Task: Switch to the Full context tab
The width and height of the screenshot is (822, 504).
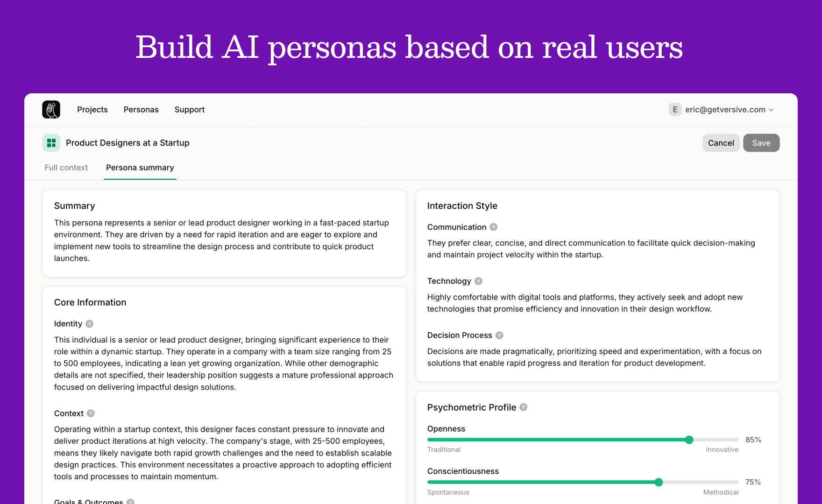Action: tap(66, 168)
